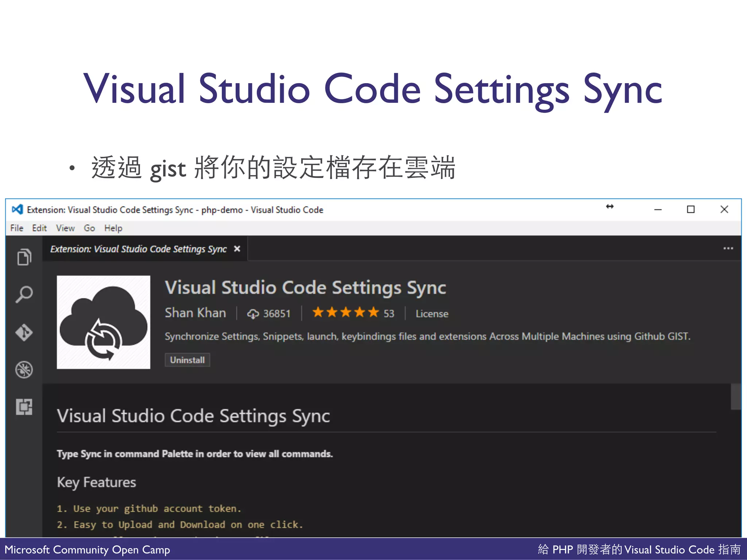Click 'Type Sync in command Palette' line

(x=195, y=454)
